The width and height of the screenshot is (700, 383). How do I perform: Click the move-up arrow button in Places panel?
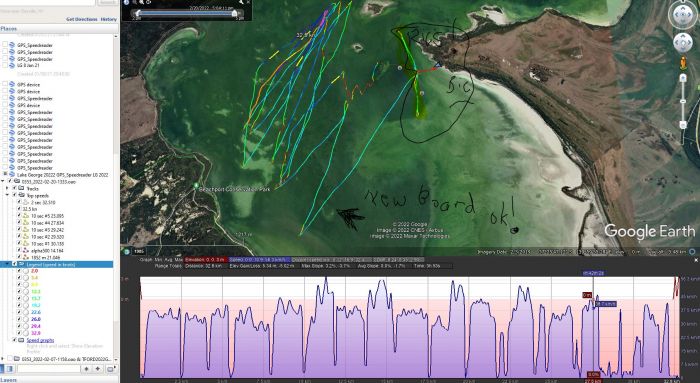[86, 369]
